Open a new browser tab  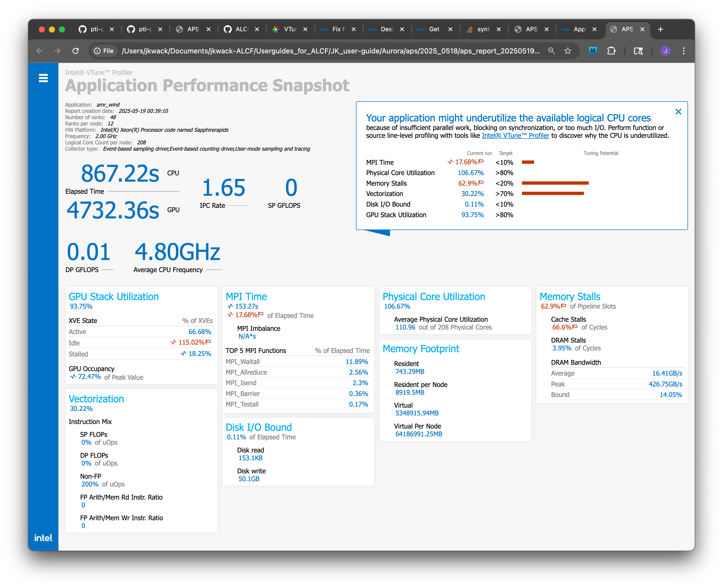coord(660,29)
